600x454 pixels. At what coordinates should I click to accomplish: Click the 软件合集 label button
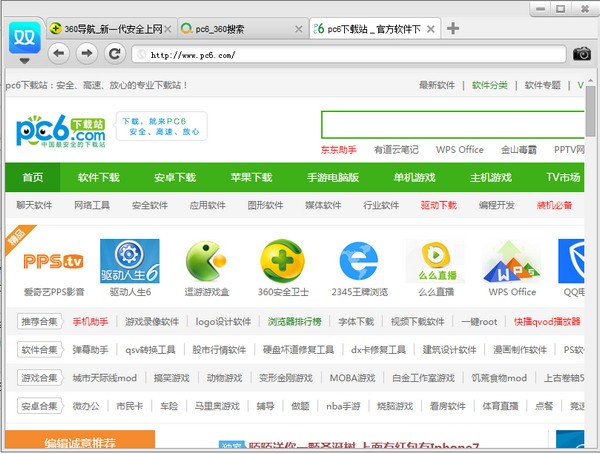pyautogui.click(x=39, y=349)
